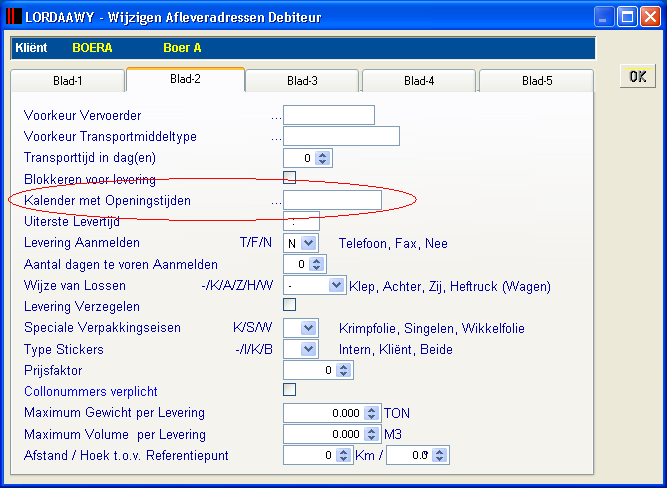This screenshot has width=667, height=488.
Task: Open the lookup dots beside Voorkeur Transportmiddeltype
Action: (276, 138)
